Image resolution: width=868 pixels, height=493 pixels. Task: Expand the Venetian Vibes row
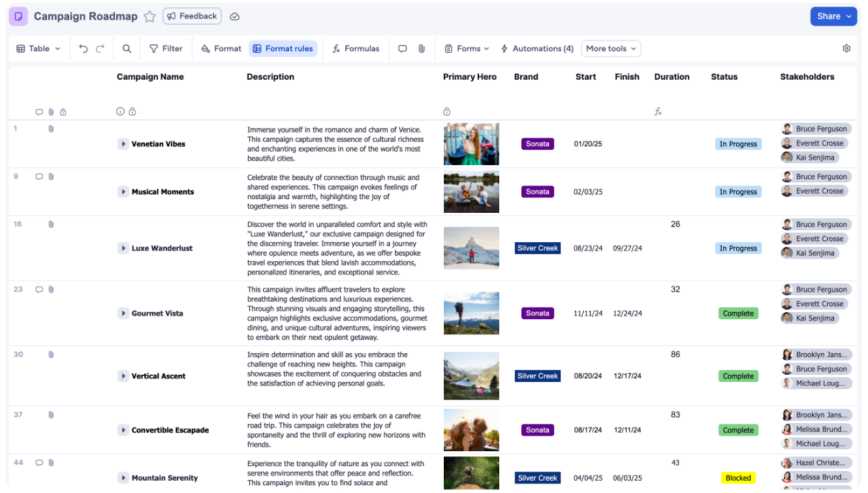(123, 144)
